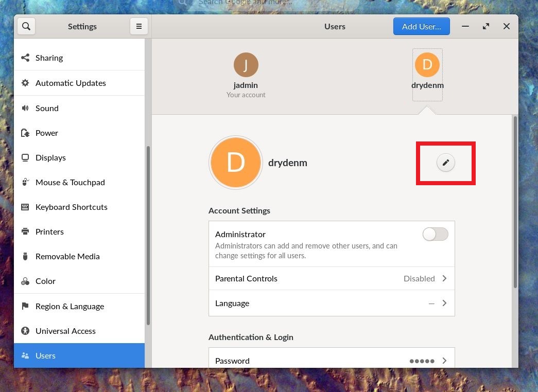Open Mouse & Touchpad panel
The height and width of the screenshot is (392, 538).
pyautogui.click(x=79, y=182)
